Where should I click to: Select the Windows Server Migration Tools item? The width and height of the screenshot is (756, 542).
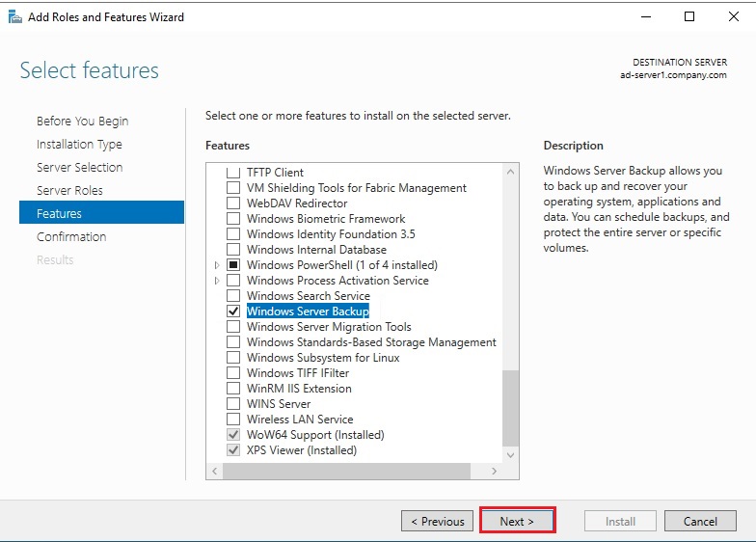[x=329, y=327]
